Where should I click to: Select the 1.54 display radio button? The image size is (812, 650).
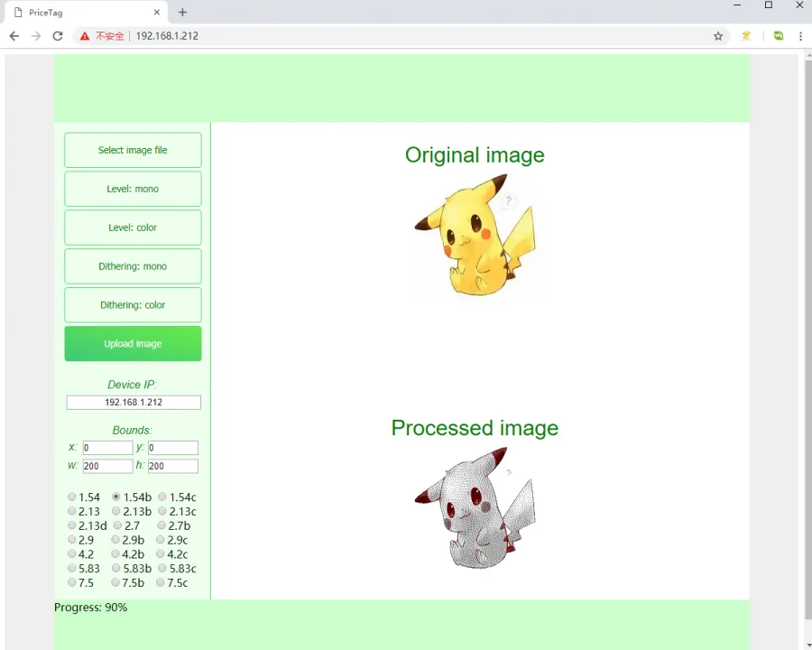(x=72, y=497)
